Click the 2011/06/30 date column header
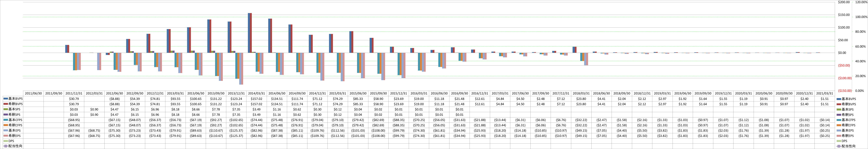 coord(33,93)
